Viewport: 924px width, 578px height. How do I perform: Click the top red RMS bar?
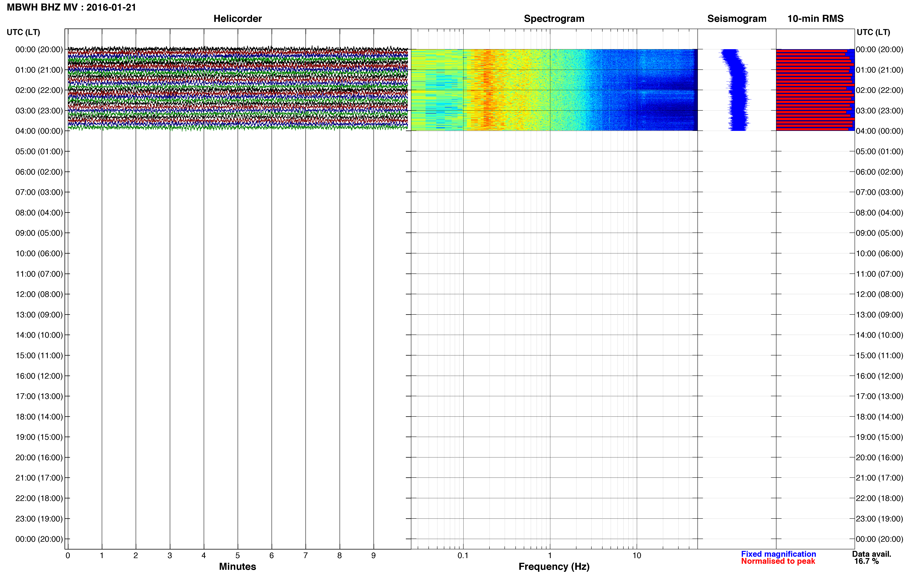tap(812, 51)
